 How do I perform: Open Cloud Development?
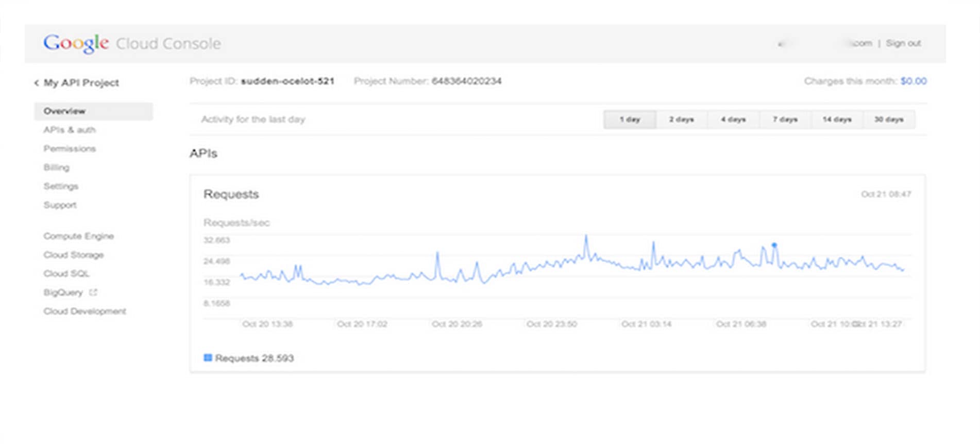pos(85,311)
